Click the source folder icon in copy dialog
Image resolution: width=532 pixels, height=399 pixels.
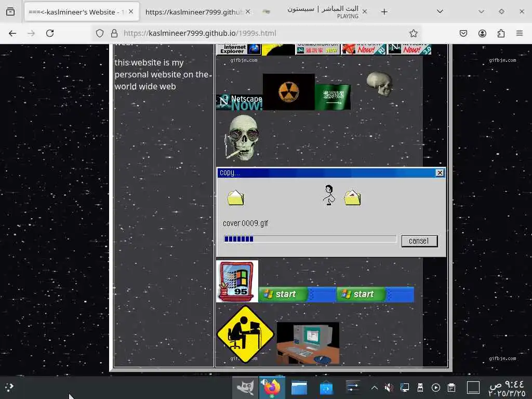[x=235, y=198]
